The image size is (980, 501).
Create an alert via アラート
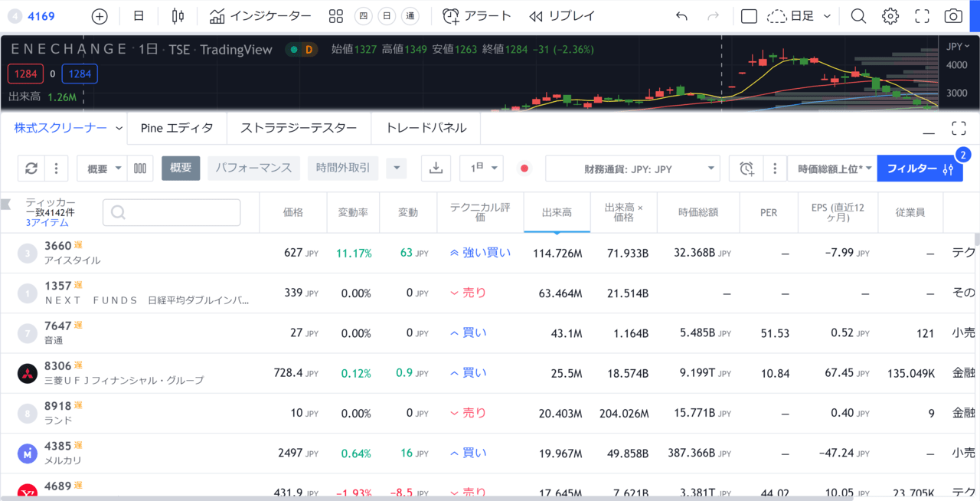pos(478,16)
